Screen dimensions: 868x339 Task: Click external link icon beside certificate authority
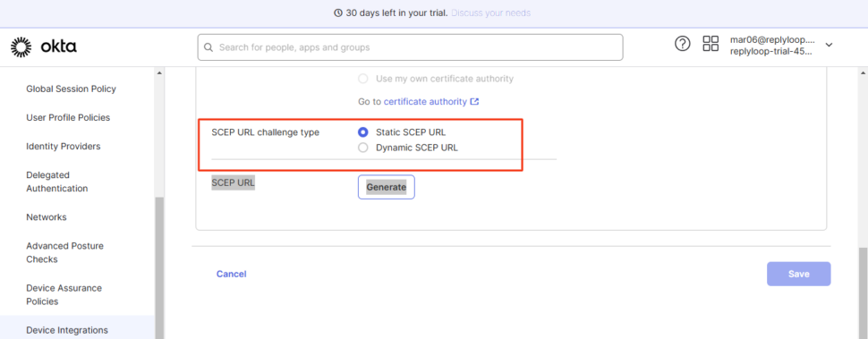pos(474,102)
